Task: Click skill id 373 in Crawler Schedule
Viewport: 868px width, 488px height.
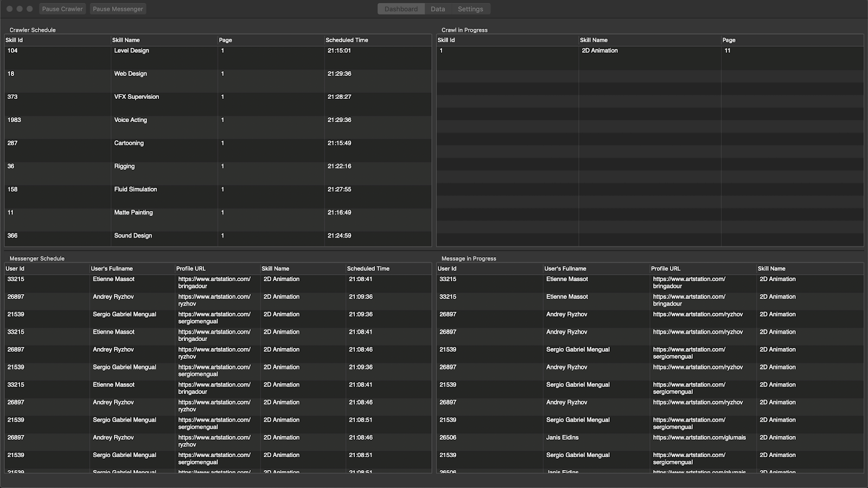Action: (x=12, y=97)
